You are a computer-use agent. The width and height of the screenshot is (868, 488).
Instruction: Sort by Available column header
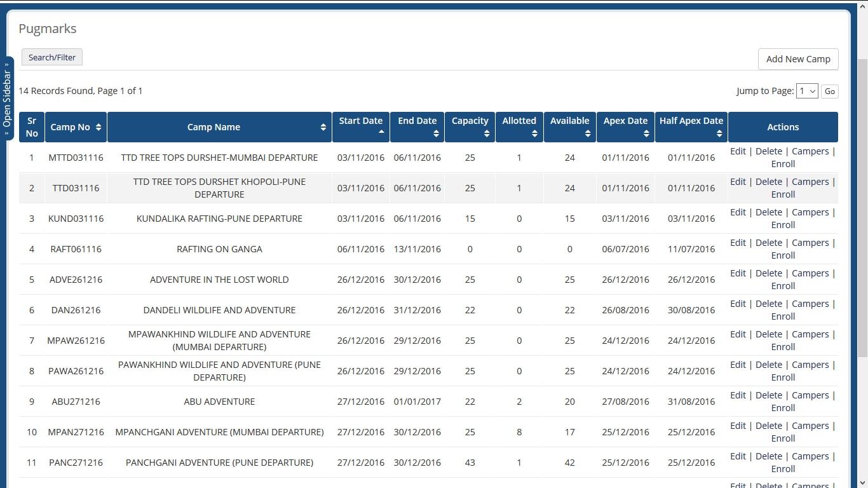point(569,127)
